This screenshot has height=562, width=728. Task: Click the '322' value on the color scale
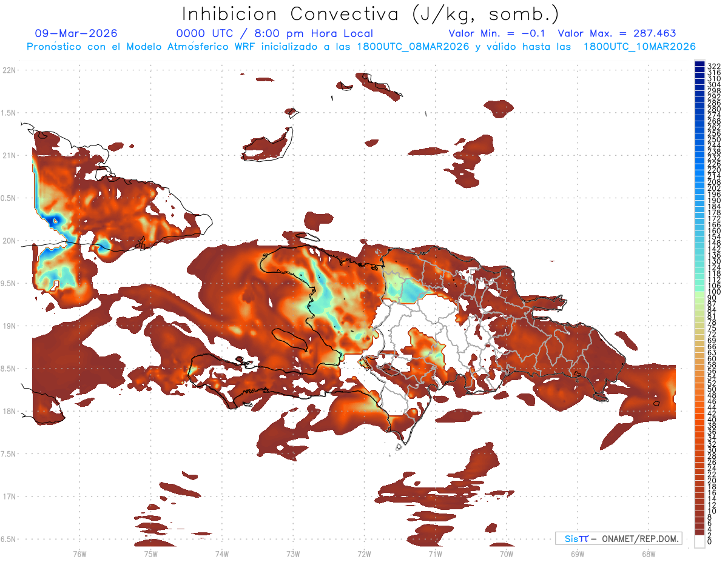click(x=713, y=66)
